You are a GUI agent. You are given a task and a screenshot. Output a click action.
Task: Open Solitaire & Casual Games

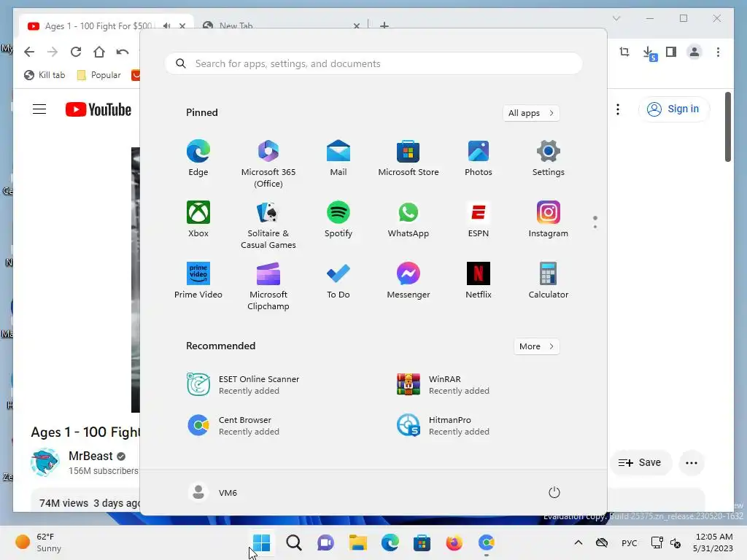pyautogui.click(x=268, y=225)
